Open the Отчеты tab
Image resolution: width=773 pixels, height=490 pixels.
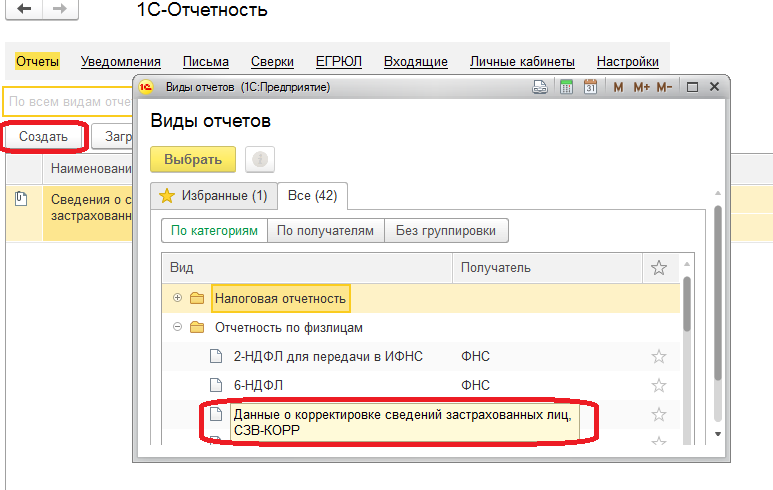37,62
